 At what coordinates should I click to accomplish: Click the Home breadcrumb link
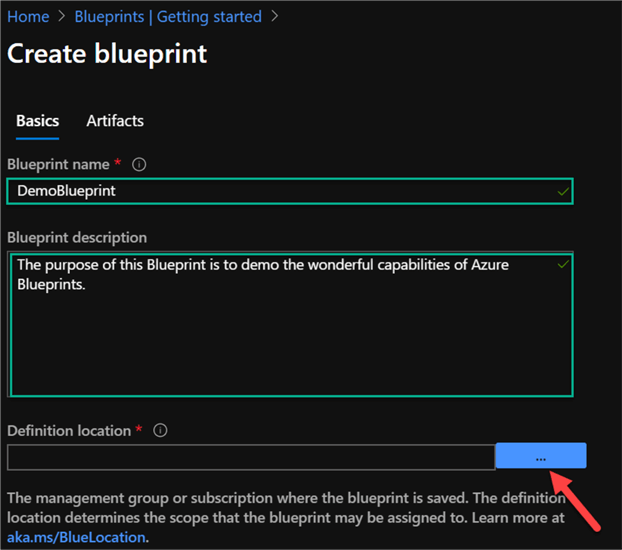pyautogui.click(x=28, y=17)
